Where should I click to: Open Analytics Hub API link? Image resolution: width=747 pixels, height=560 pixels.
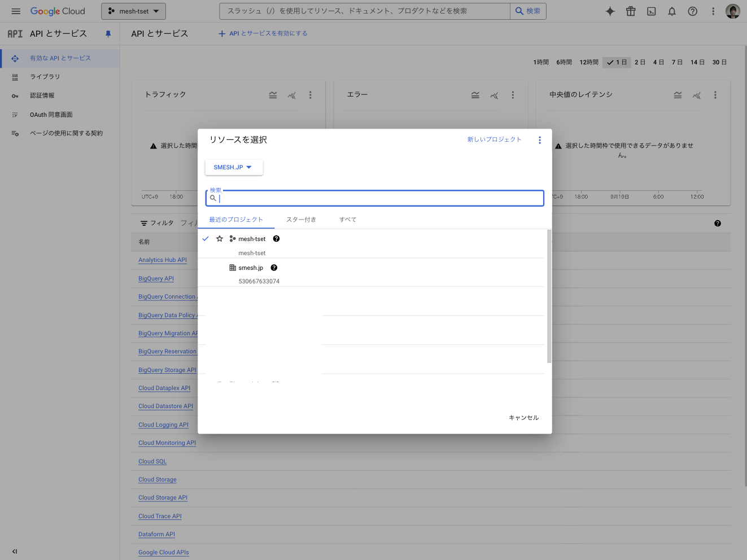(x=163, y=260)
